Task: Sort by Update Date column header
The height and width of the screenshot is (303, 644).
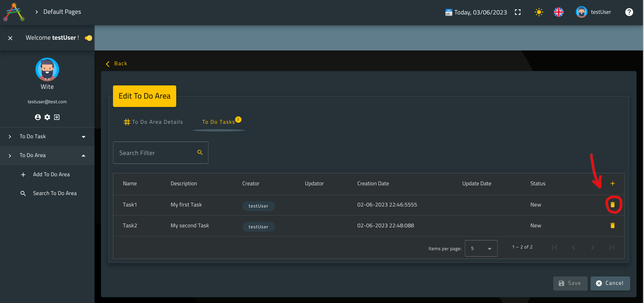Action: coord(477,183)
